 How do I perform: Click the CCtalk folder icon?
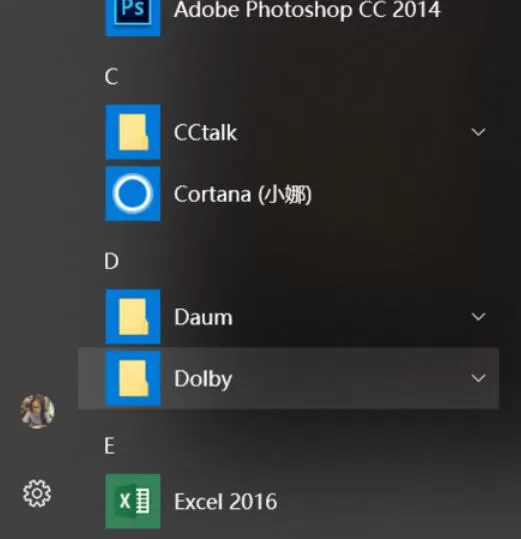click(x=133, y=132)
